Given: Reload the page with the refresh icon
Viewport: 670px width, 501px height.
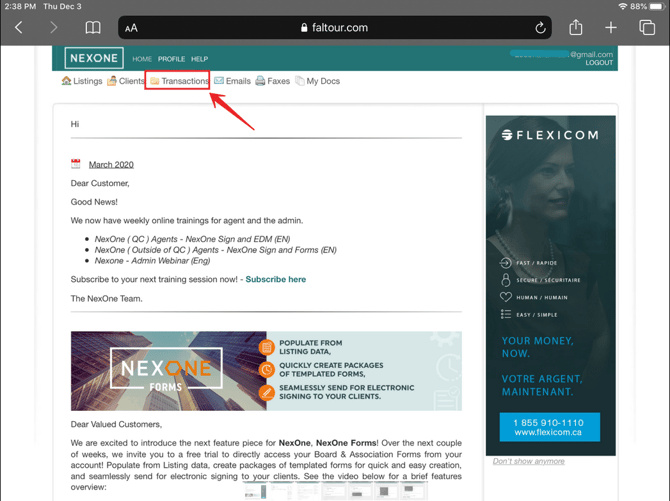Looking at the screenshot, I should click(540, 28).
